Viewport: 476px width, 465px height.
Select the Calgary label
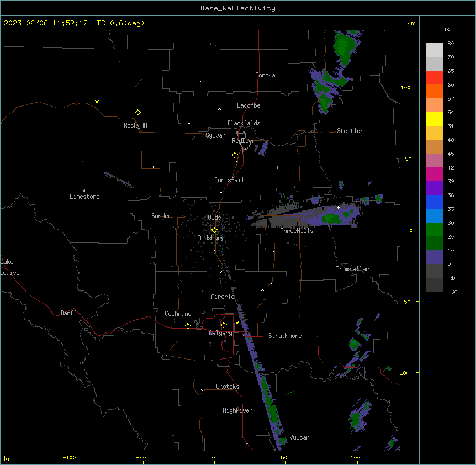click(x=221, y=333)
